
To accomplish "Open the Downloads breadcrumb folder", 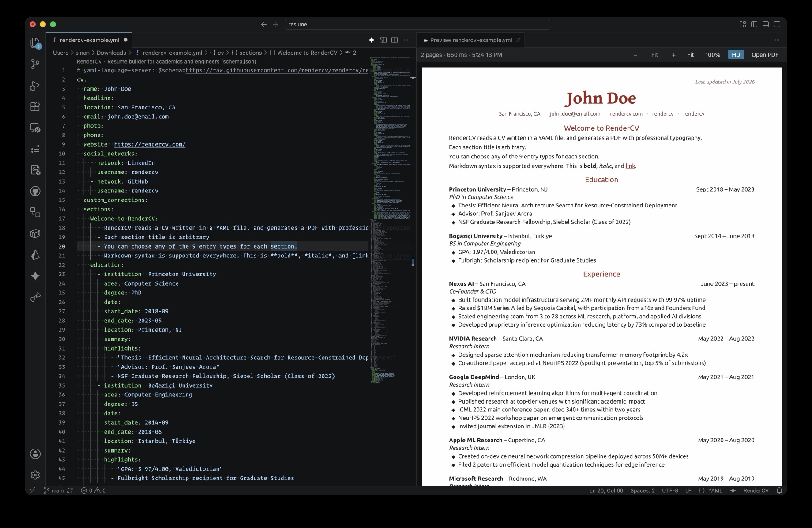I will [x=111, y=53].
